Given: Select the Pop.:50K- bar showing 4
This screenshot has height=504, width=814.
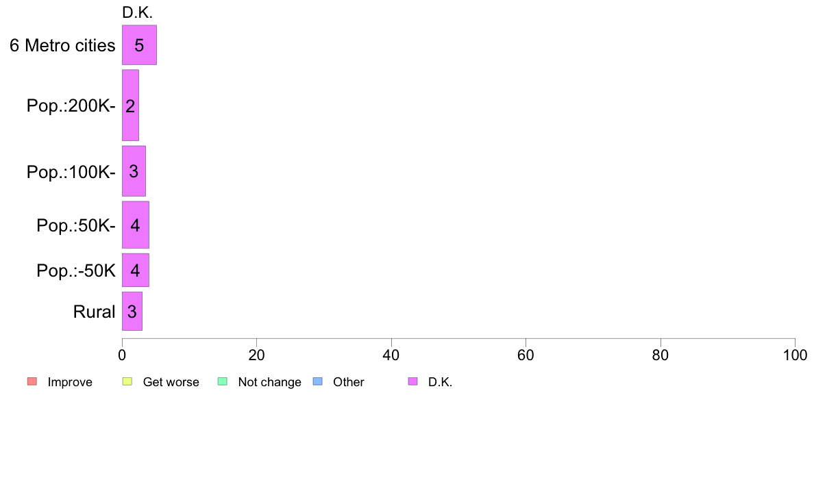Looking at the screenshot, I should point(136,225).
